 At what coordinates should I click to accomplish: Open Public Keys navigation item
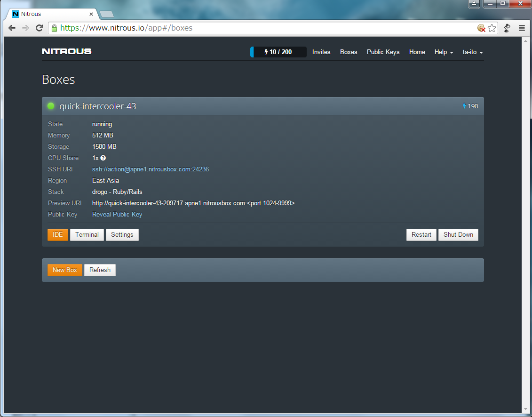(383, 52)
